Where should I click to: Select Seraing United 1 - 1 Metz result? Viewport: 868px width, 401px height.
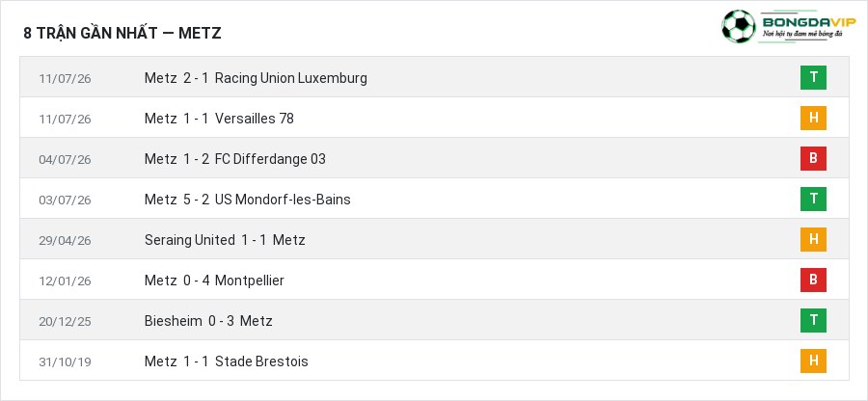pos(225,239)
